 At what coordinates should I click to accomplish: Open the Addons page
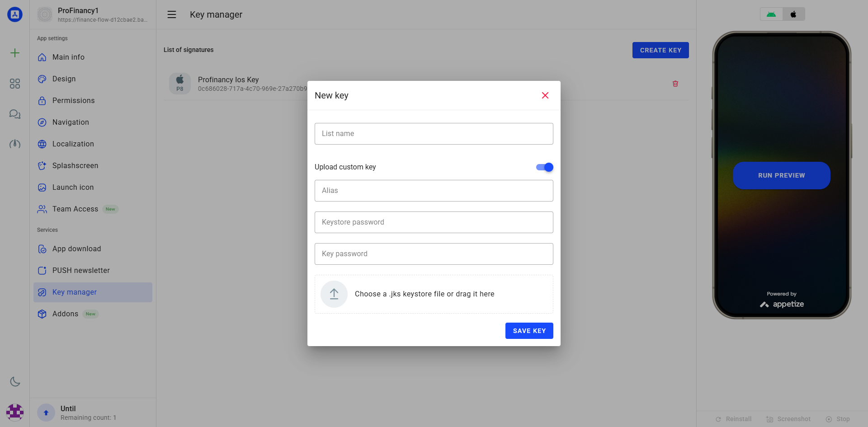(93, 314)
